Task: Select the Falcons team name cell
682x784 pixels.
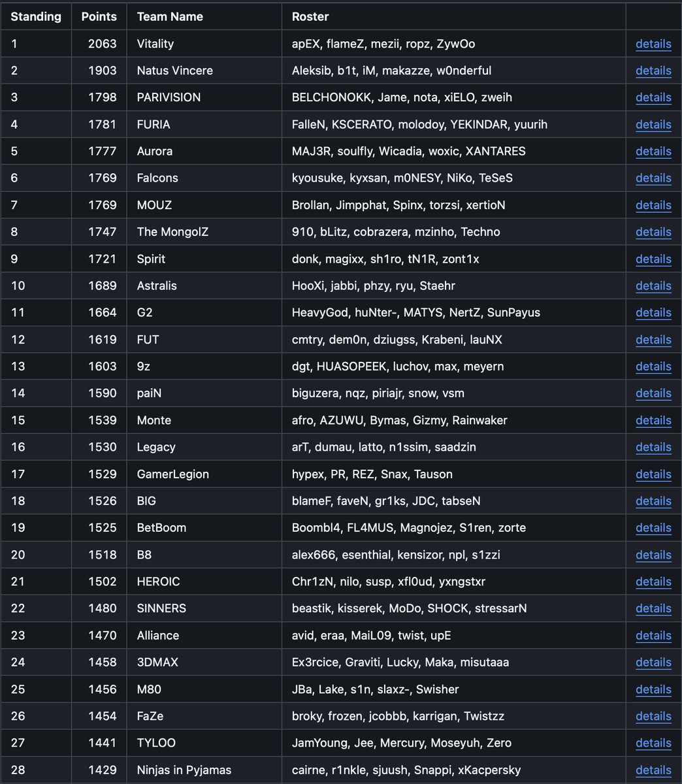Action: 204,178
